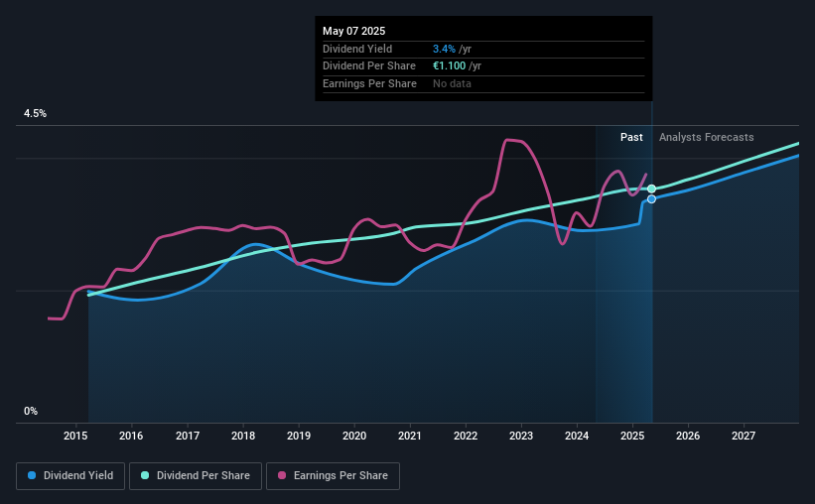
Task: Click the €1.100 dividend per share value
Action: click(x=449, y=66)
